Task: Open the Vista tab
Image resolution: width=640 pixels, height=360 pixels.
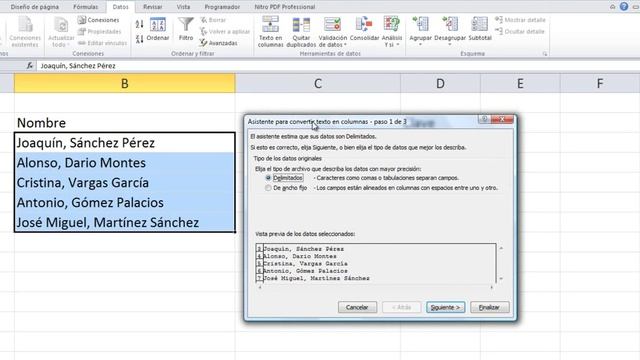Action: [183, 7]
